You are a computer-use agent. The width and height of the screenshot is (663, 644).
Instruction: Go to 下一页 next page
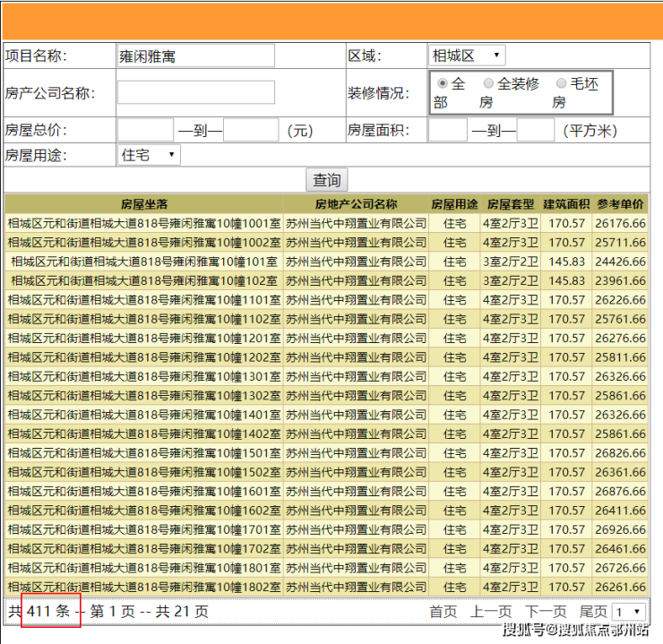pyautogui.click(x=545, y=611)
